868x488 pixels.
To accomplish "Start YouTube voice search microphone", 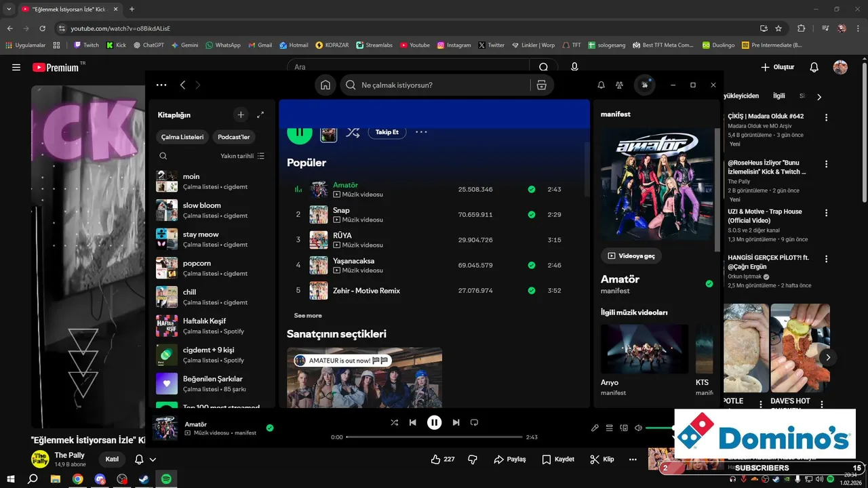I will [574, 67].
